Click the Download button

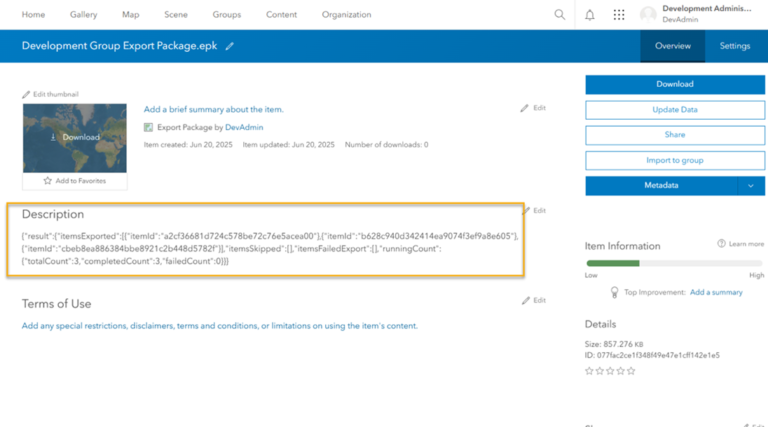675,84
